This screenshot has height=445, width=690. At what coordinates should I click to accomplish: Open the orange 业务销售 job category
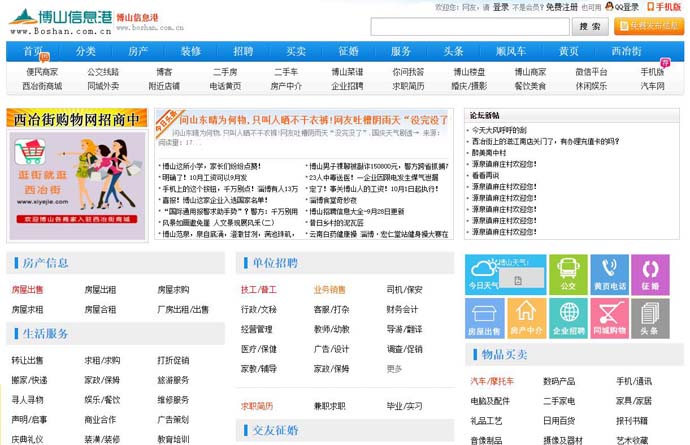329,290
